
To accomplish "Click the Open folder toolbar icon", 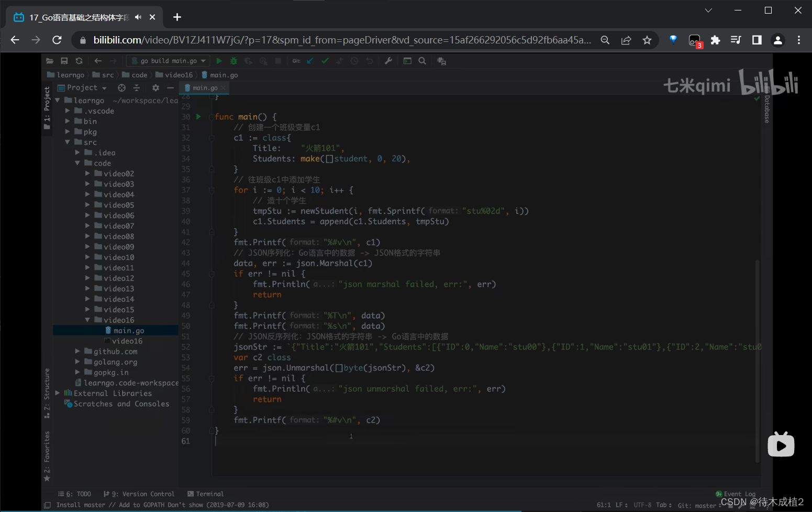I will click(x=50, y=61).
